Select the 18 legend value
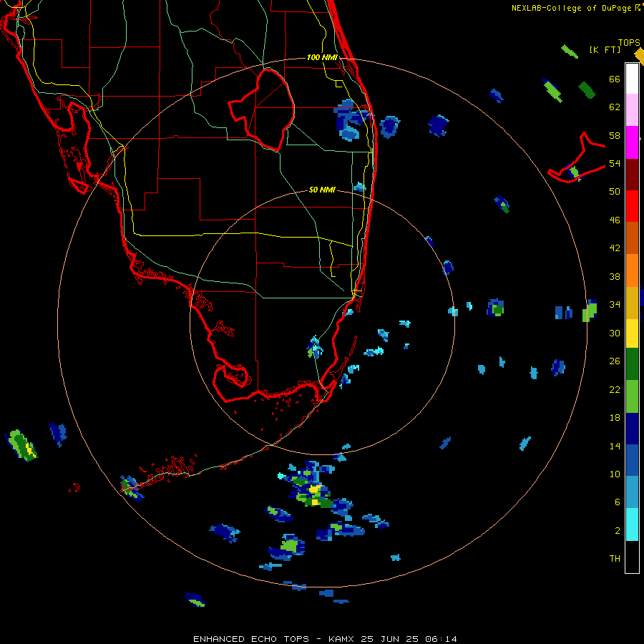The height and width of the screenshot is (644, 644). (x=615, y=418)
